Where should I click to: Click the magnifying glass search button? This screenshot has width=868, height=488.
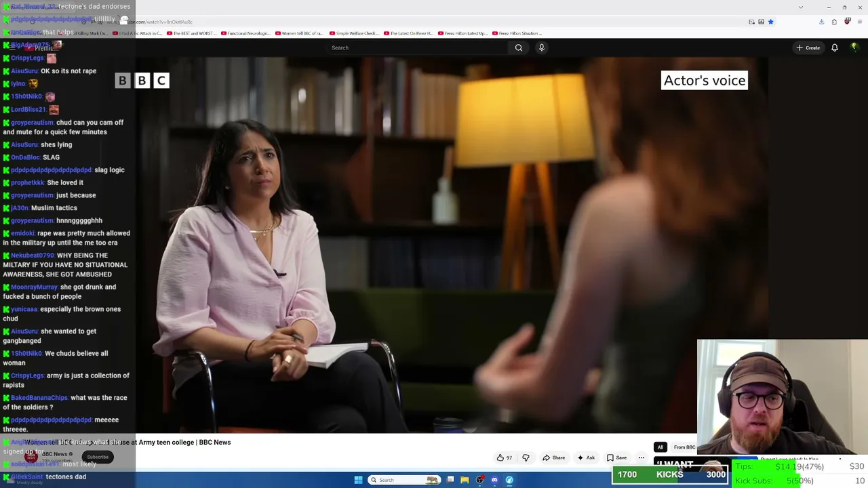[519, 47]
